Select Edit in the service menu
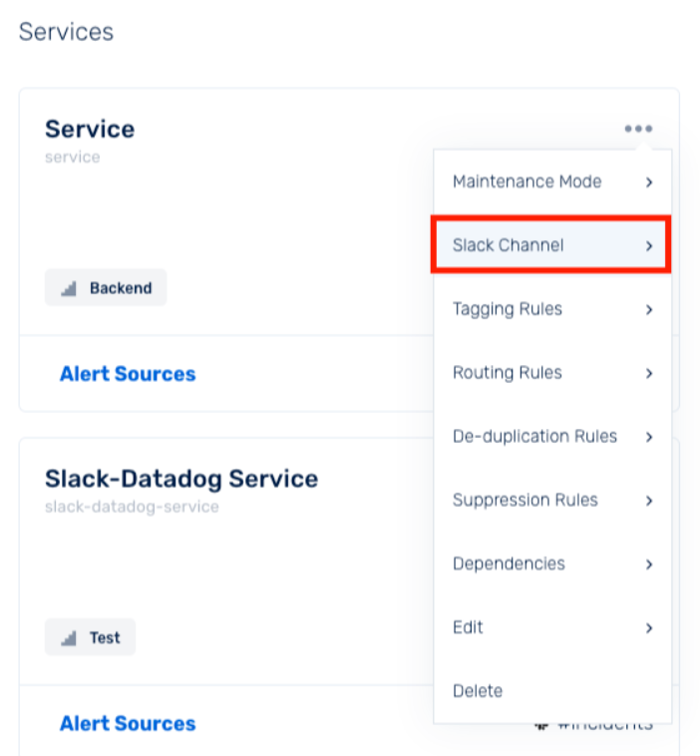Screen dimensions: 700x756 pos(552,627)
